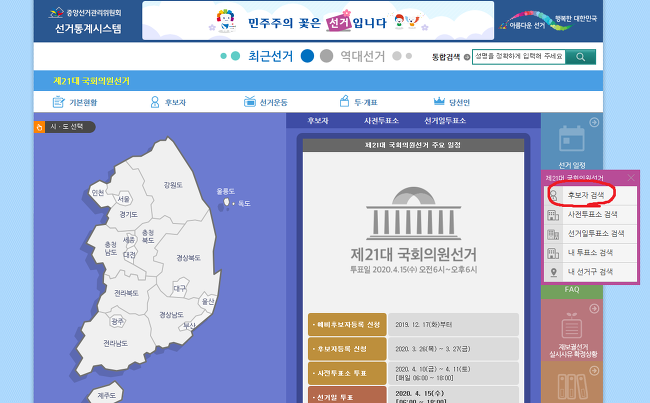Open the 민주주의 꽃은 선거입니다 banner
Screen dimensions: 650x403
pyautogui.click(x=318, y=21)
